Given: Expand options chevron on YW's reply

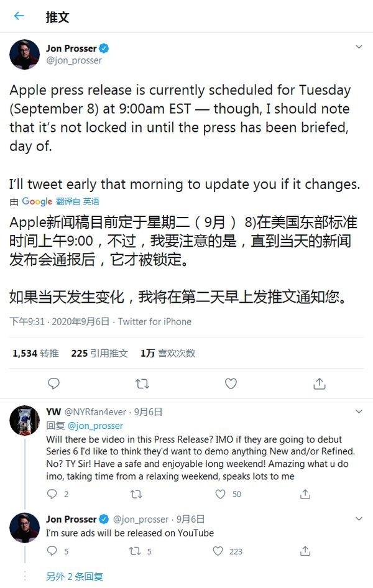Looking at the screenshot, I should [x=359, y=411].
